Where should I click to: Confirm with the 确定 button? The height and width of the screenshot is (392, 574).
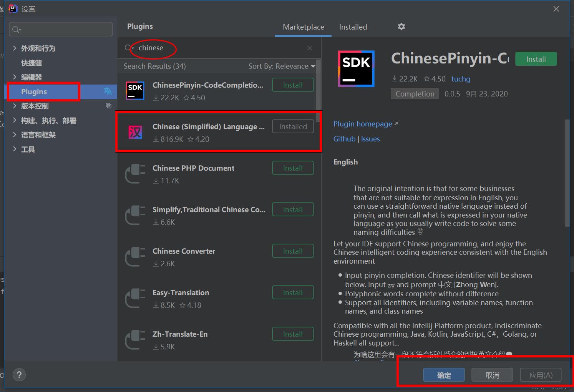point(444,375)
